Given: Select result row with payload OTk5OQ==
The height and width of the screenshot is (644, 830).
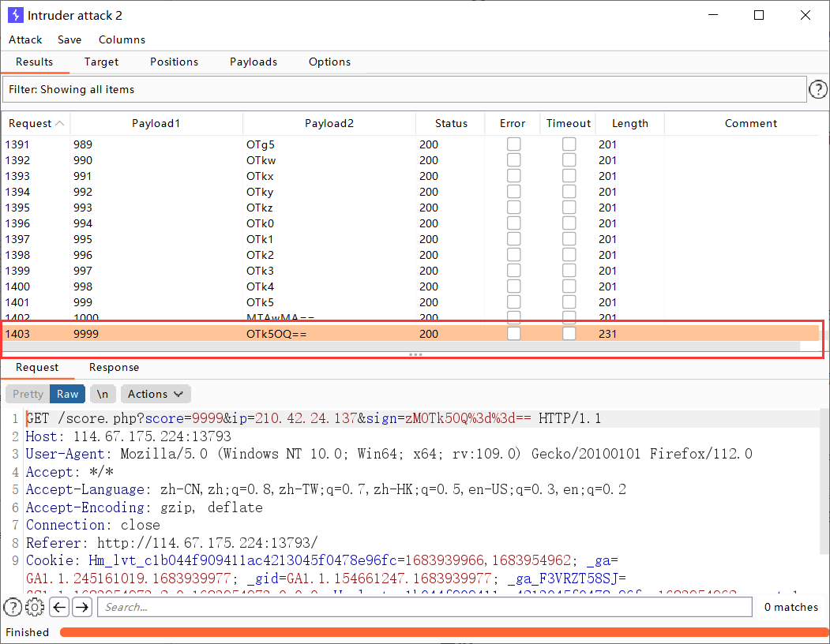Looking at the screenshot, I should click(x=410, y=333).
